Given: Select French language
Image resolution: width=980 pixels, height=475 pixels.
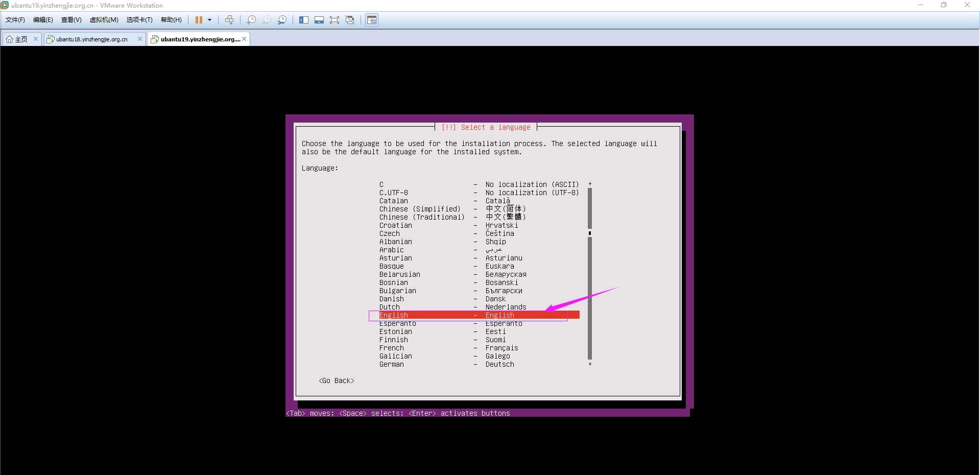Looking at the screenshot, I should pos(479,348).
